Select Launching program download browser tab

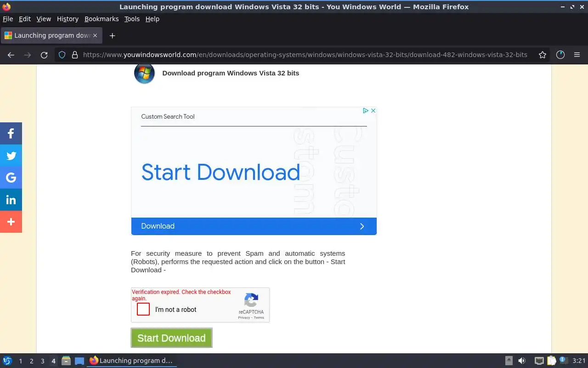pos(51,35)
